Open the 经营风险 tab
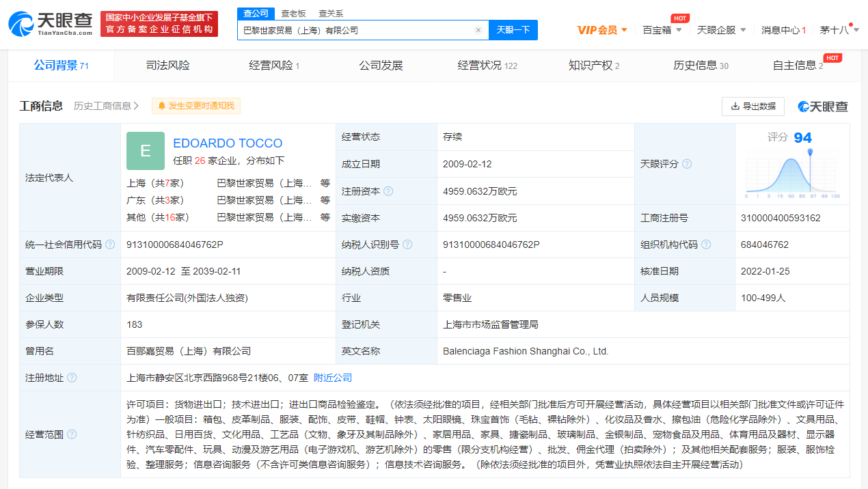The width and height of the screenshot is (868, 489). pyautogui.click(x=274, y=66)
